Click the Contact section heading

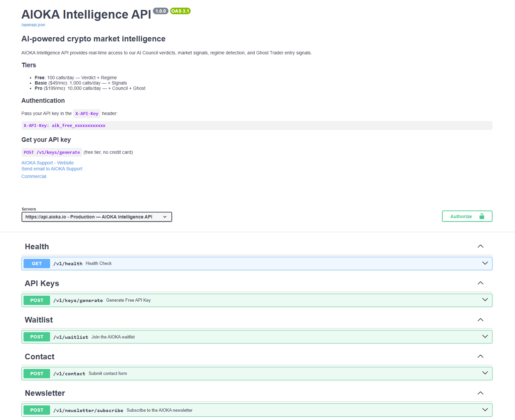39,357
